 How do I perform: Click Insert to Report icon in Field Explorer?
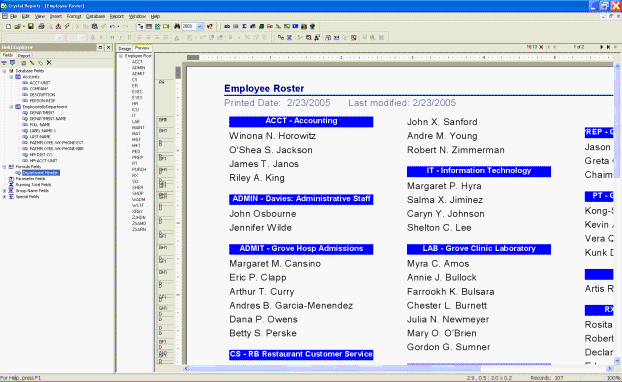4,63
